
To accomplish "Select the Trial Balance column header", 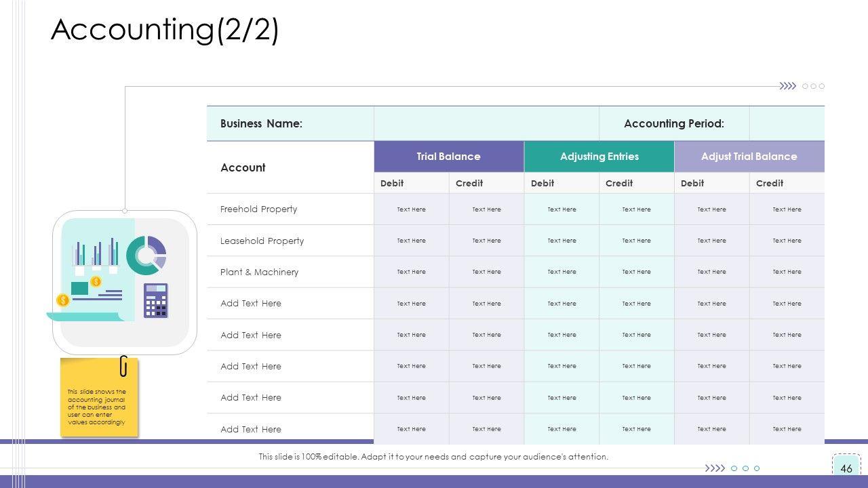I will click(x=448, y=157).
